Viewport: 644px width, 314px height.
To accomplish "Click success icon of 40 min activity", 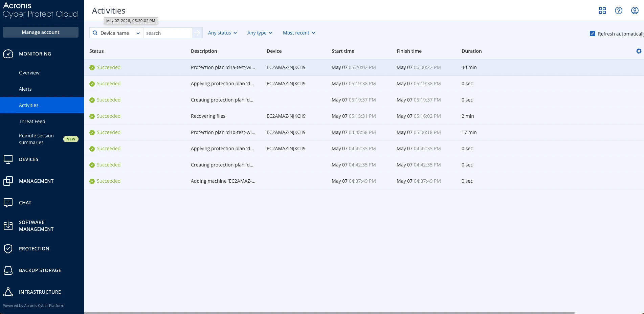I will click(92, 68).
